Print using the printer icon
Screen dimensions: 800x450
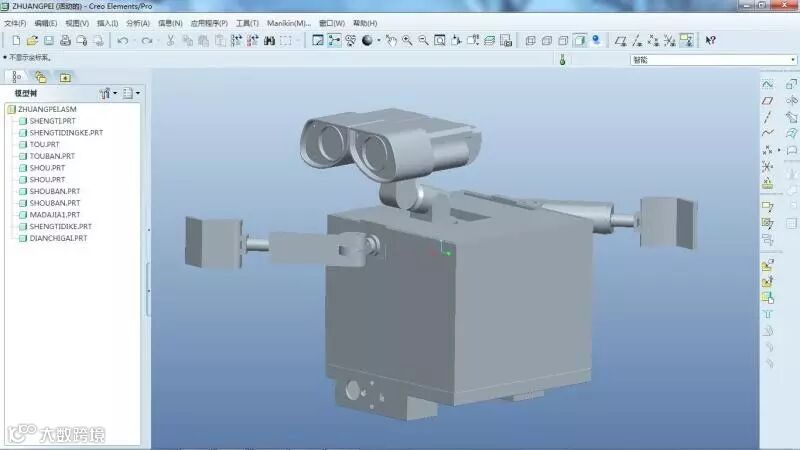coord(65,40)
